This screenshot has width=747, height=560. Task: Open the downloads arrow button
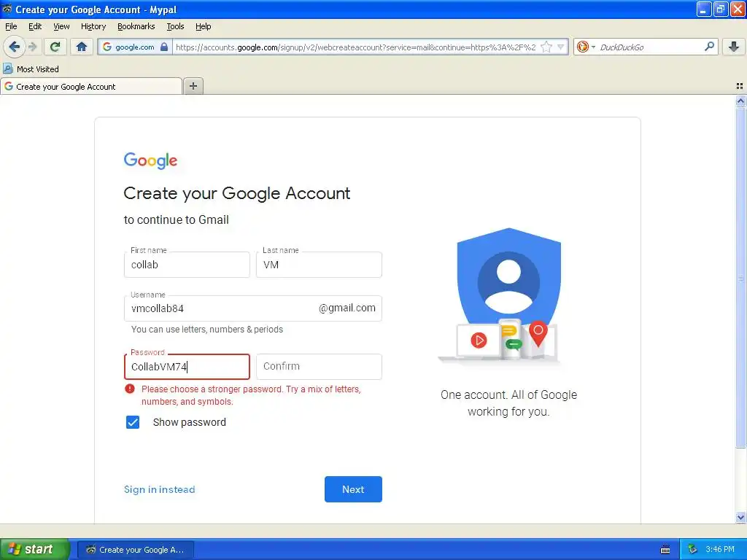(734, 47)
